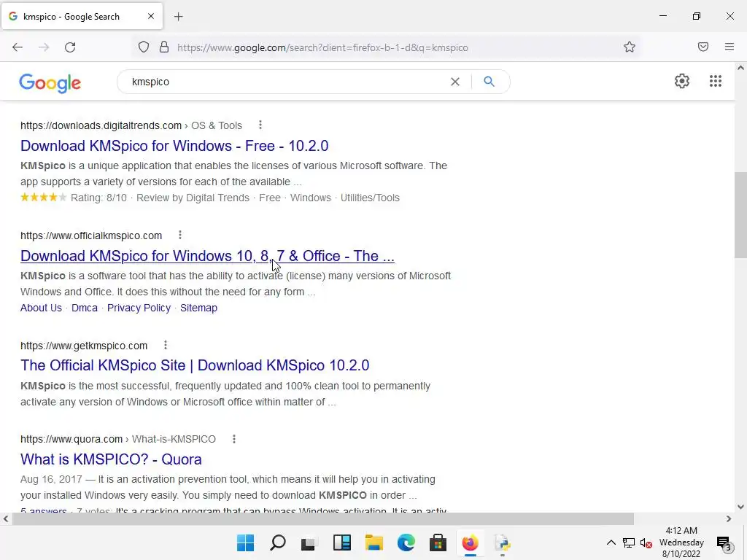This screenshot has width=747, height=560.
Task: Click the scroll up arrow
Action: pos(740,68)
